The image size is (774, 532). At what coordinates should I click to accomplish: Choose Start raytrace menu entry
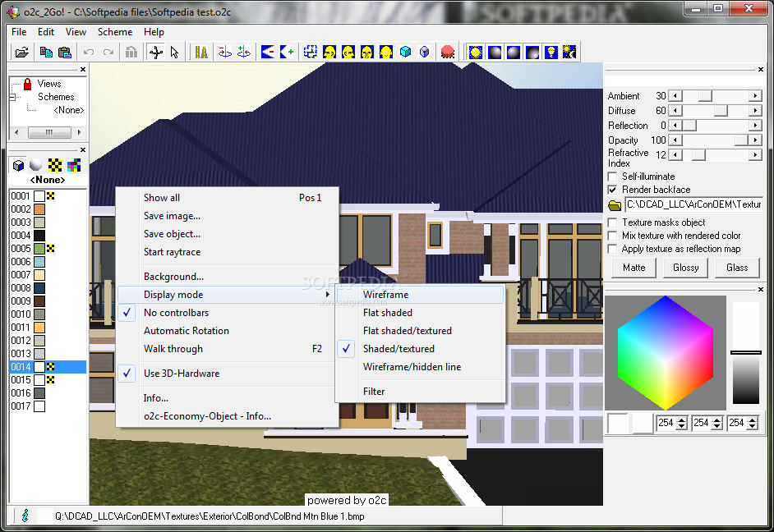click(x=227, y=252)
